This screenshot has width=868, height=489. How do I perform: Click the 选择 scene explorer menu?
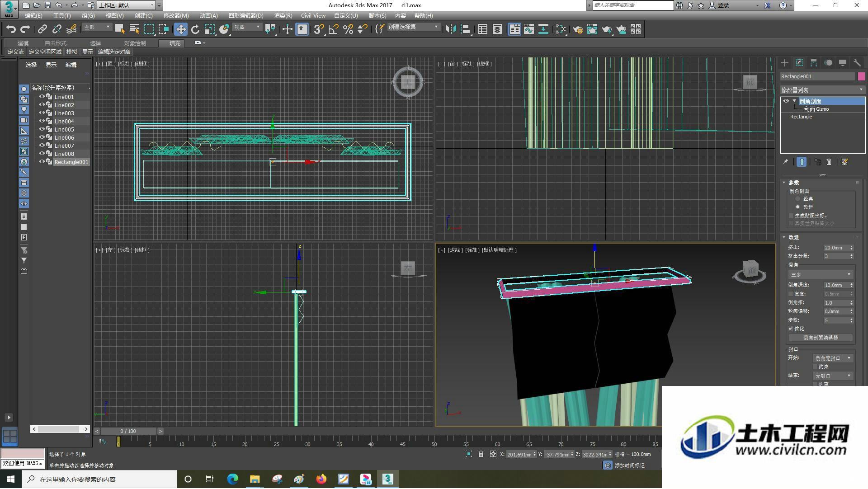[31, 65]
